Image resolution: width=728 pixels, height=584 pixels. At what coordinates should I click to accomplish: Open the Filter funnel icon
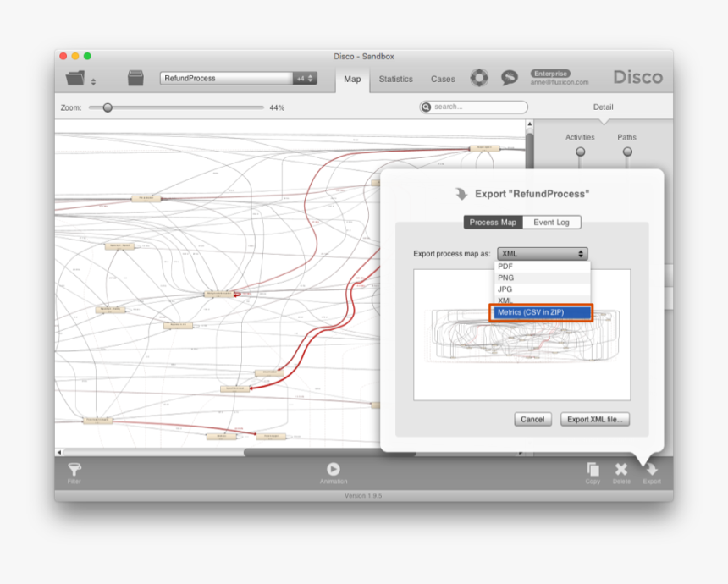pos(74,470)
